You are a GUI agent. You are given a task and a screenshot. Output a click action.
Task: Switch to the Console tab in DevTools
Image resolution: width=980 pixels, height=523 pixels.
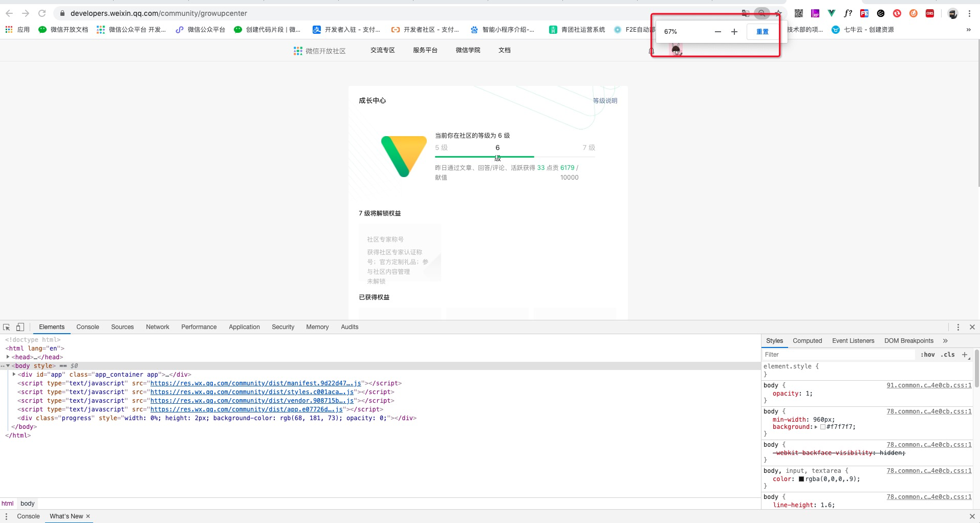tap(88, 327)
